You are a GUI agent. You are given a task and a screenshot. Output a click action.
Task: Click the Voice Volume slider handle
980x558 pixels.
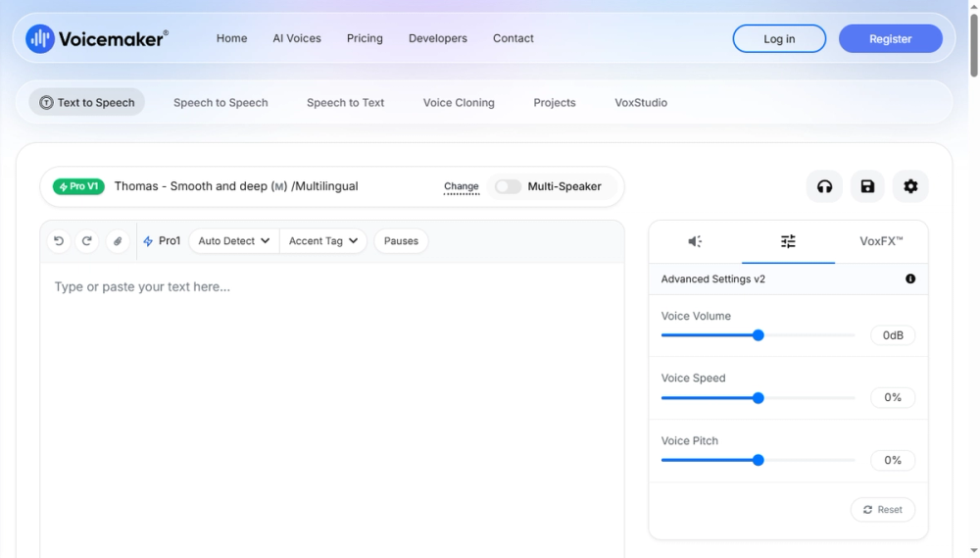click(759, 335)
